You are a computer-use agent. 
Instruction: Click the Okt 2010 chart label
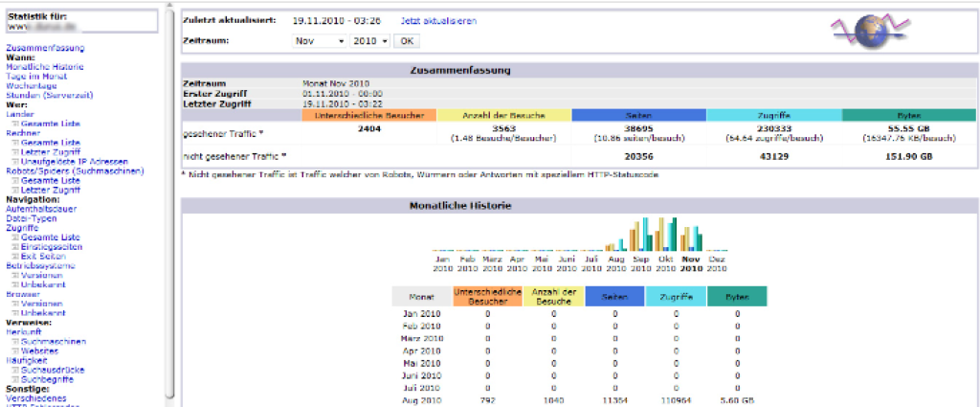[666, 263]
